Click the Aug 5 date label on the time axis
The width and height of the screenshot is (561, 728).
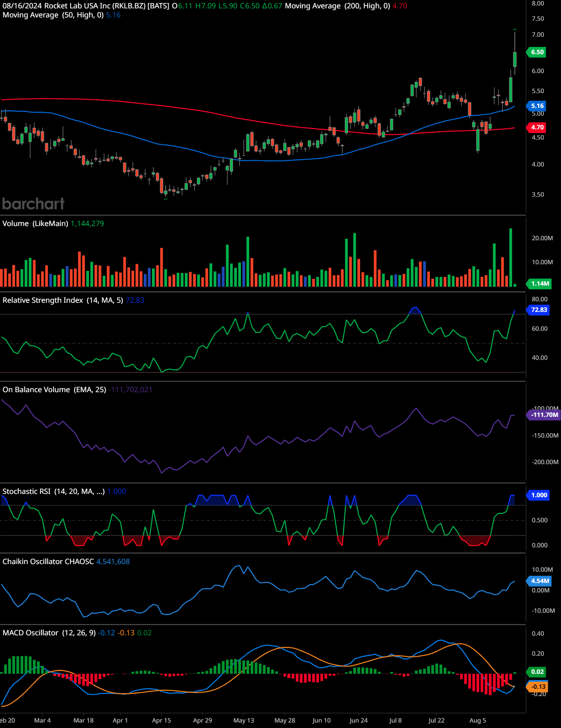478,720
